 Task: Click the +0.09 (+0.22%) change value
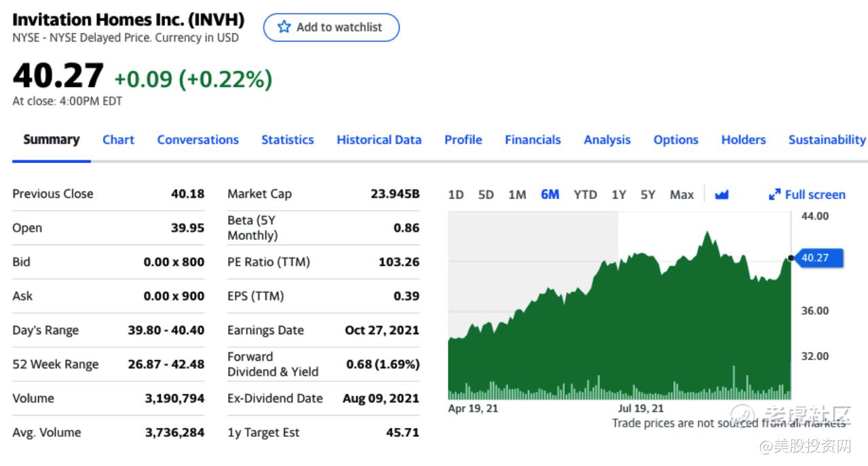click(193, 79)
